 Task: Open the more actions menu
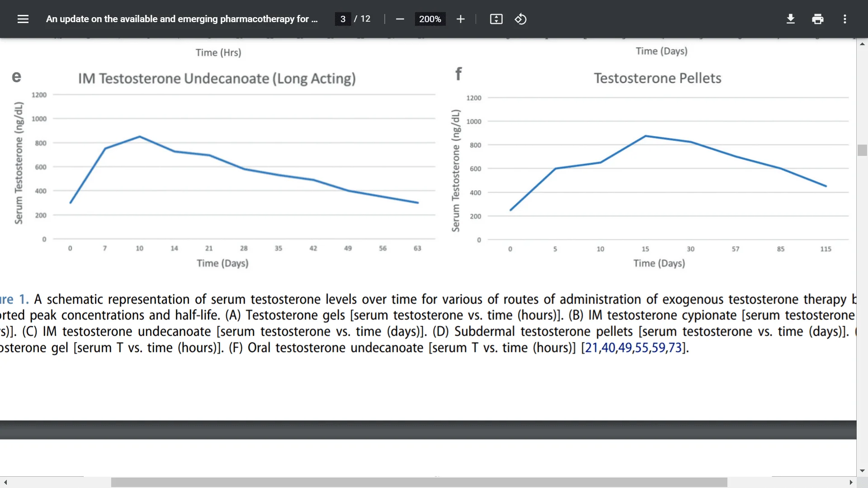(845, 19)
